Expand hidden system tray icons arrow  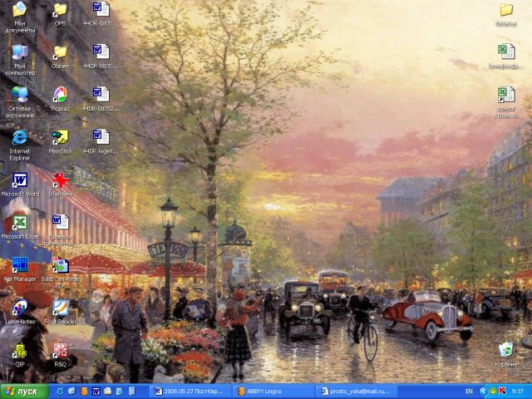coord(483,392)
